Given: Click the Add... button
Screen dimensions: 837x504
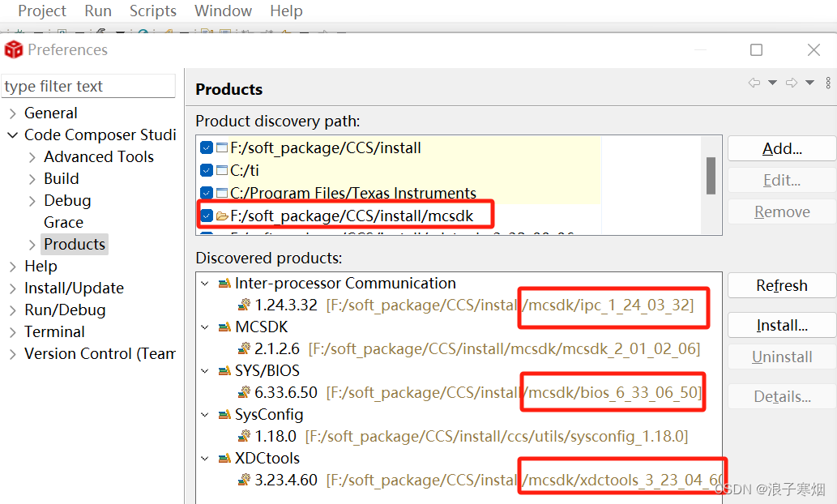Looking at the screenshot, I should 782,148.
